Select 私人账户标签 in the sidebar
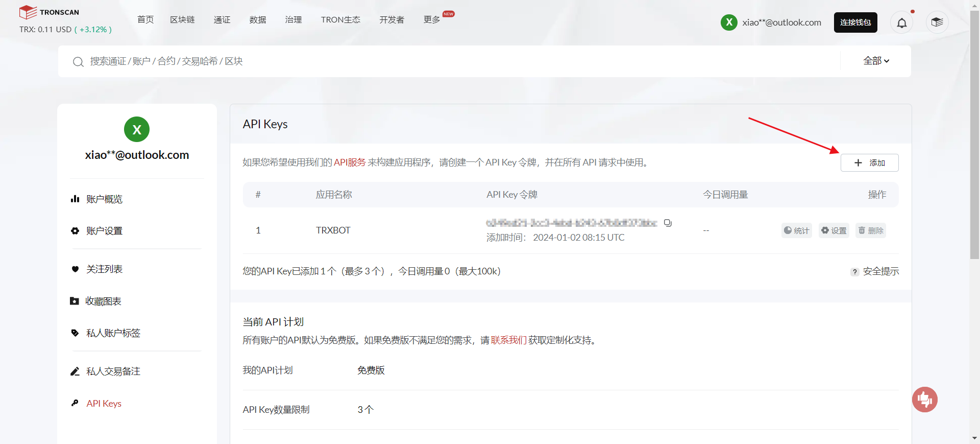The height and width of the screenshot is (444, 980). (113, 333)
